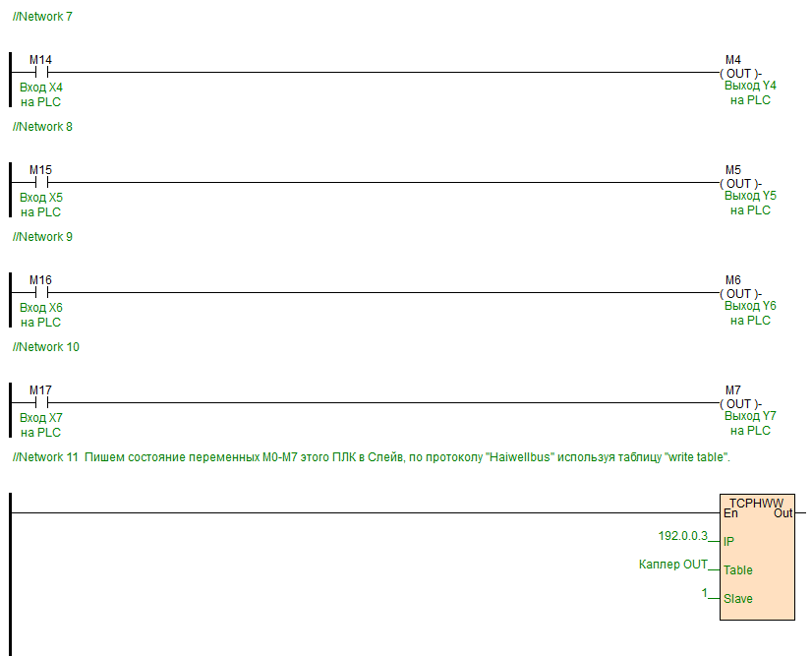The width and height of the screenshot is (812, 656).
Task: Select the M16 contact in Network 9
Action: point(41,293)
